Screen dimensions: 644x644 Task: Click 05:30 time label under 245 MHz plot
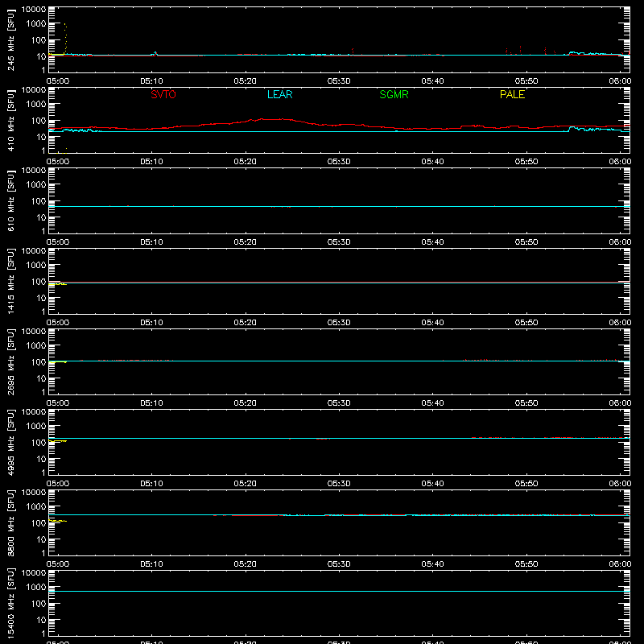tap(339, 81)
